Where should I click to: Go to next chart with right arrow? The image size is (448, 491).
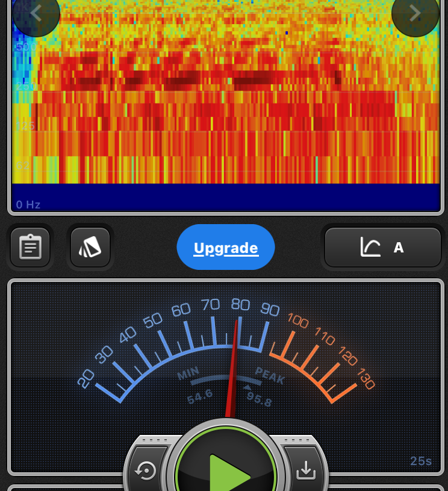click(x=415, y=13)
